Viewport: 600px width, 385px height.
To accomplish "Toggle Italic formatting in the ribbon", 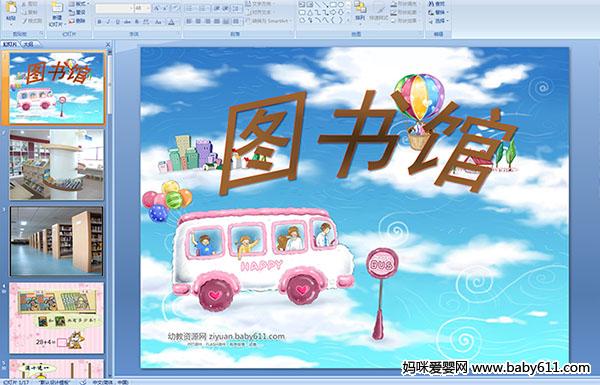I will tap(108, 22).
